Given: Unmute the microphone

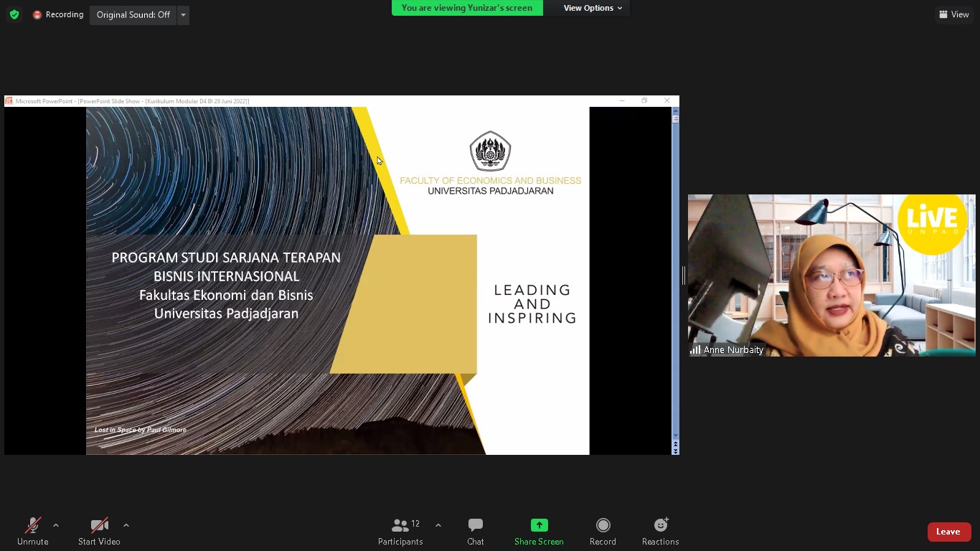Looking at the screenshot, I should (33, 532).
